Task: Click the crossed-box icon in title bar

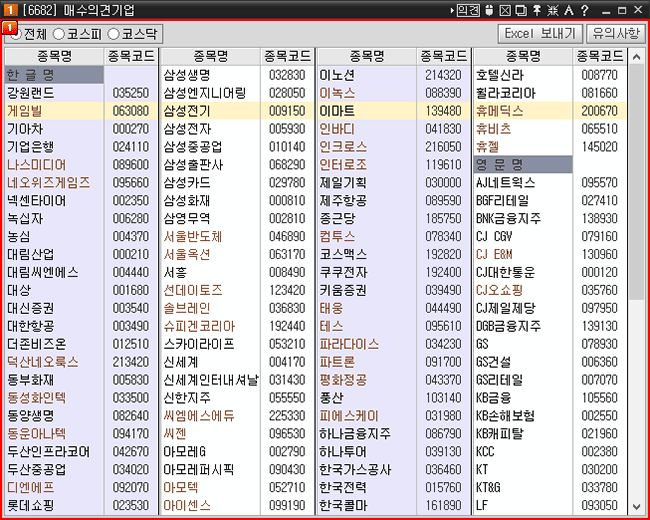Action: tap(505, 10)
